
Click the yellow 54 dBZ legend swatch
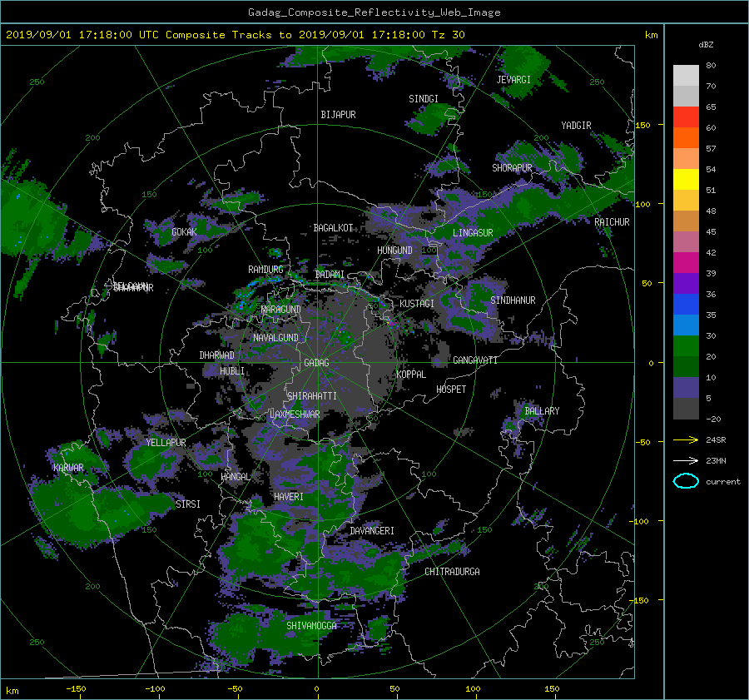686,180
